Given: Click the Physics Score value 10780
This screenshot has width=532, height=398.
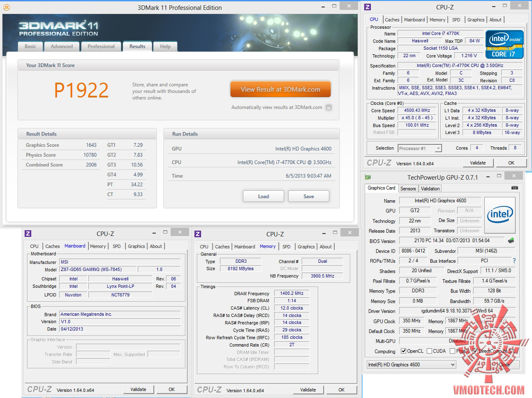Looking at the screenshot, I should coord(90,155).
